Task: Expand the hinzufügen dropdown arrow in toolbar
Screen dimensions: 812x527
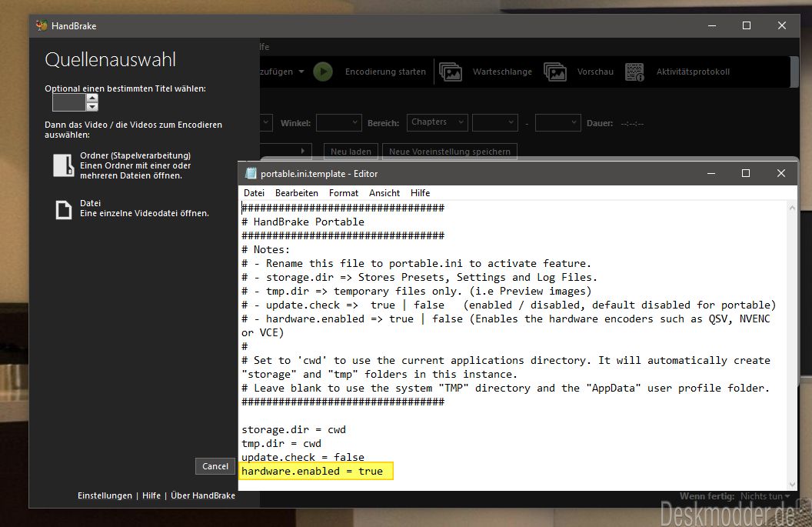Action: [301, 72]
